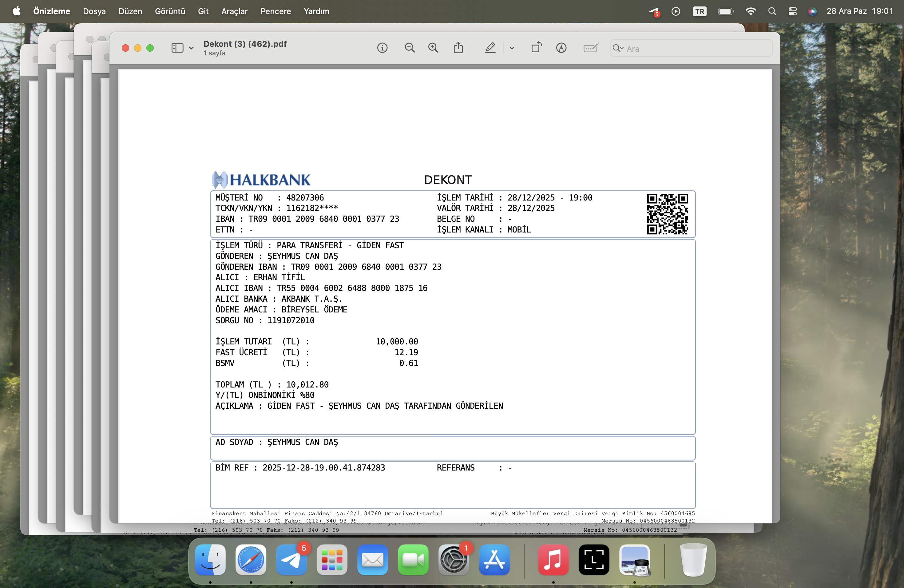This screenshot has width=904, height=588.
Task: Open the Pencere menu
Action: 276,11
